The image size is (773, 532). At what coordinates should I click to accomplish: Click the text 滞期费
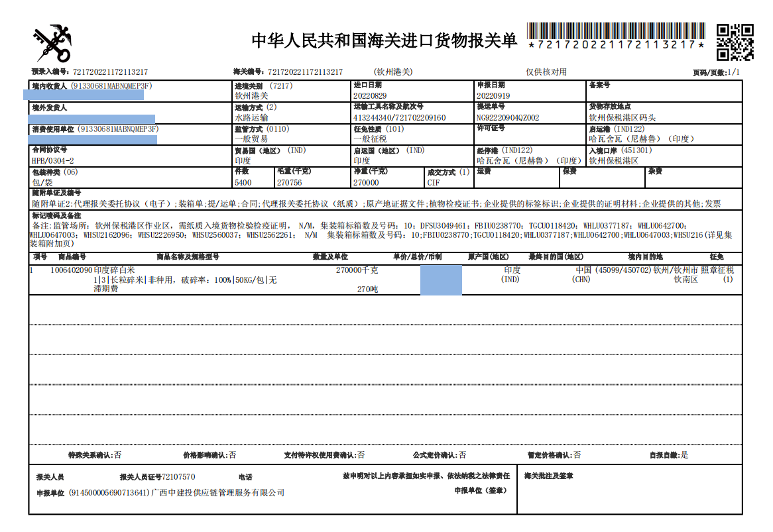(106, 289)
